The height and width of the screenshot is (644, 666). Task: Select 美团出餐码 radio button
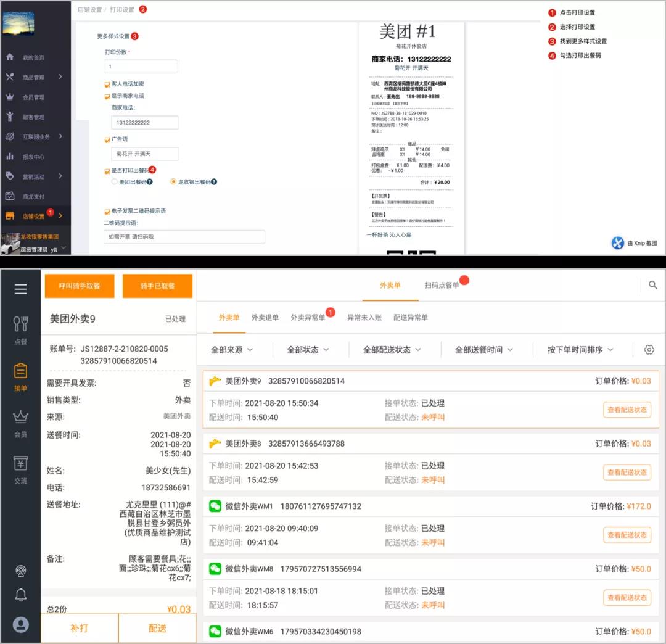coord(114,182)
